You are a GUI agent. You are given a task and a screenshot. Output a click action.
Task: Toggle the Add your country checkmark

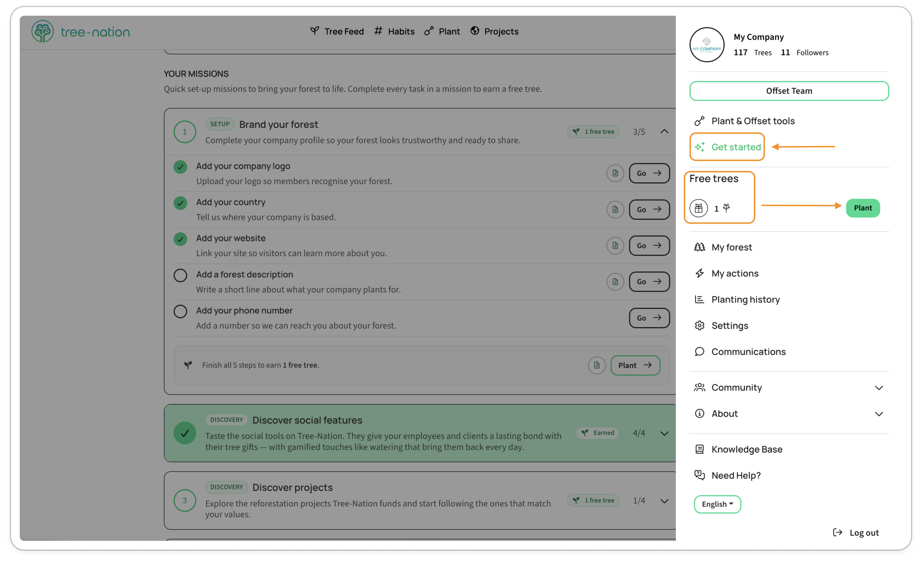pyautogui.click(x=180, y=203)
